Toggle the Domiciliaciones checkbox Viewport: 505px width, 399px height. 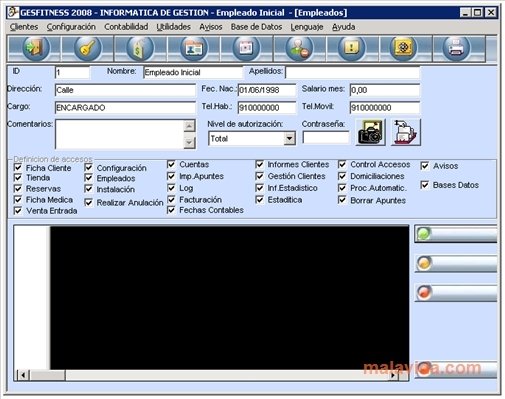(342, 176)
